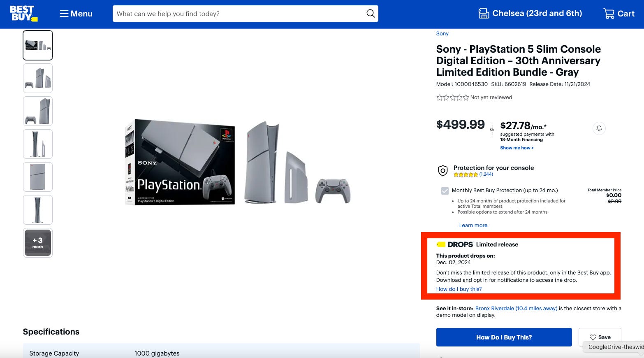Click Learn more under protection
Screen dimensions: 644x358
click(473, 225)
